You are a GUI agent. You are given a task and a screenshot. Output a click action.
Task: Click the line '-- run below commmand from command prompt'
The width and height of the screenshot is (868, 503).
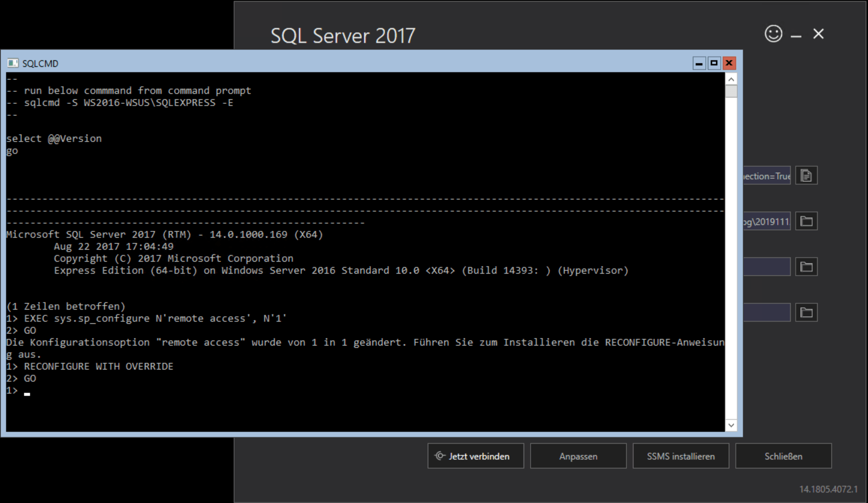[129, 91]
